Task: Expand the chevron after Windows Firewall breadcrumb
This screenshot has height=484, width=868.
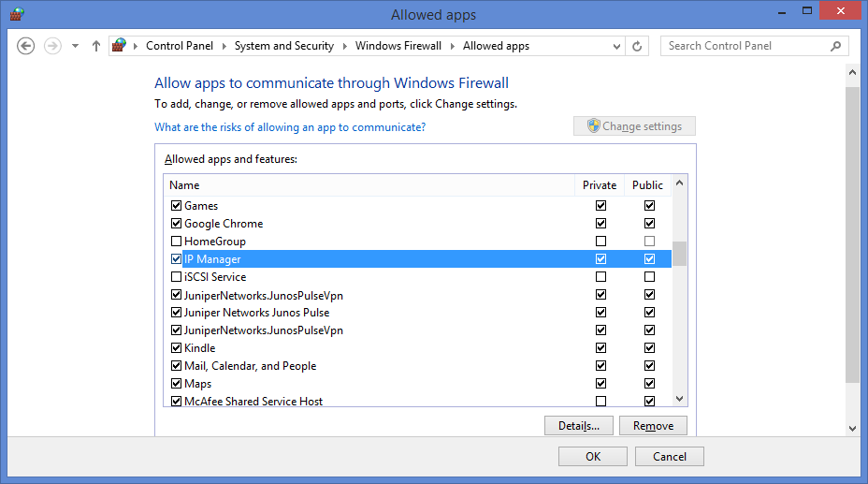Action: point(453,46)
